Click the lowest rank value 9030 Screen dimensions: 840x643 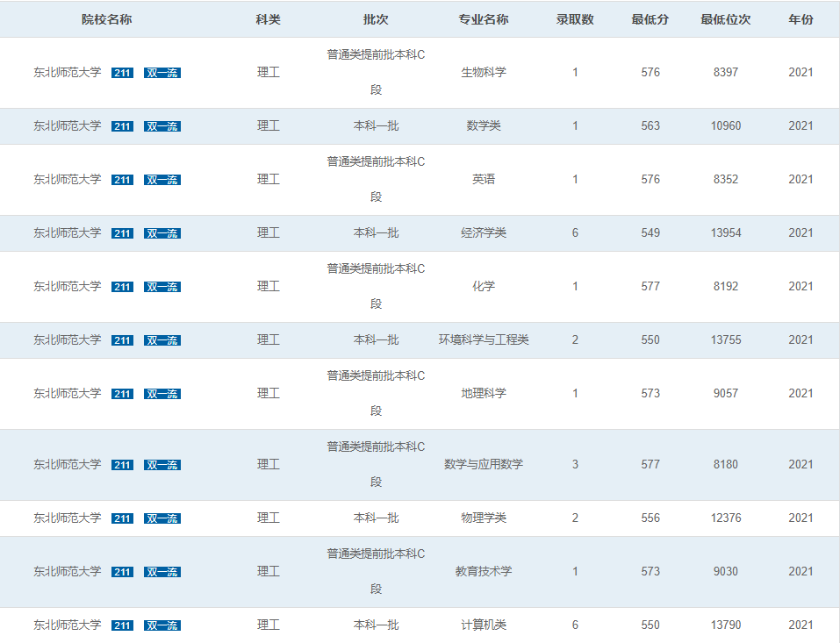[726, 572]
